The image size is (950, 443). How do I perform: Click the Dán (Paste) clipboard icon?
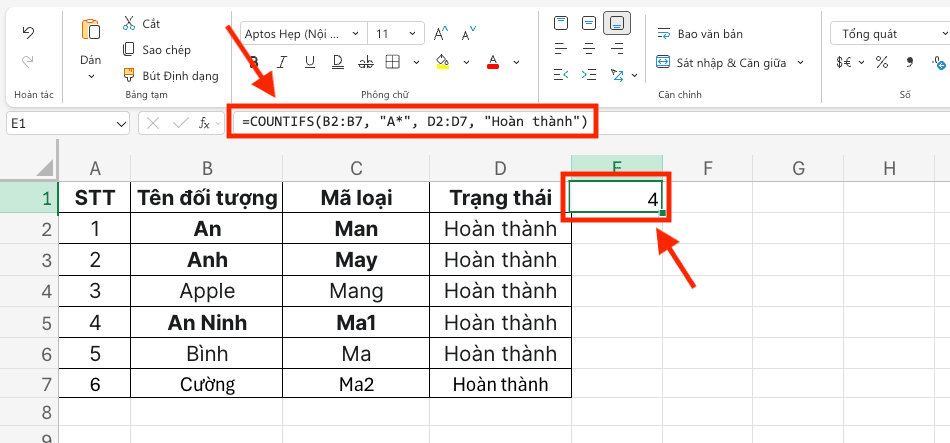click(91, 30)
